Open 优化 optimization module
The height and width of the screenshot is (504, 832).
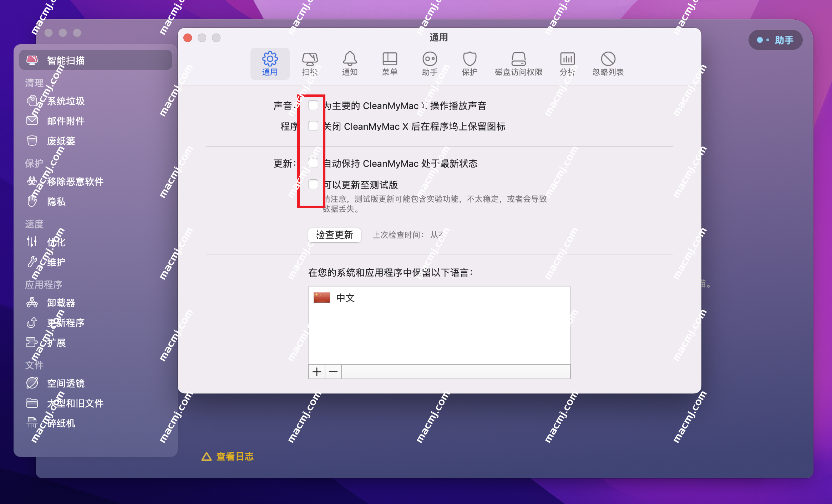[x=96, y=242]
